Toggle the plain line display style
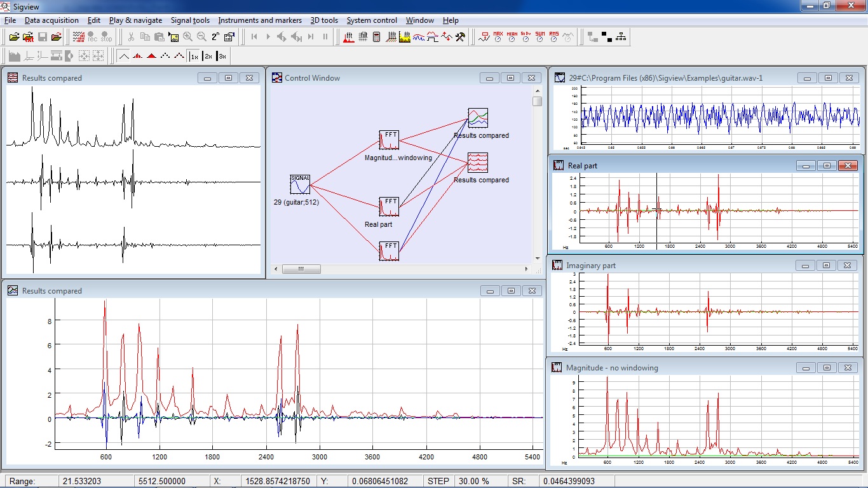The image size is (868, 488). 123,56
